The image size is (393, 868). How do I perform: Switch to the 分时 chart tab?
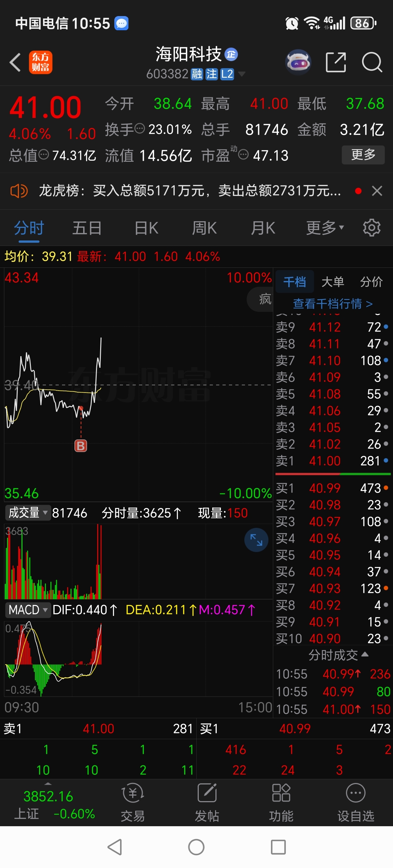(29, 228)
